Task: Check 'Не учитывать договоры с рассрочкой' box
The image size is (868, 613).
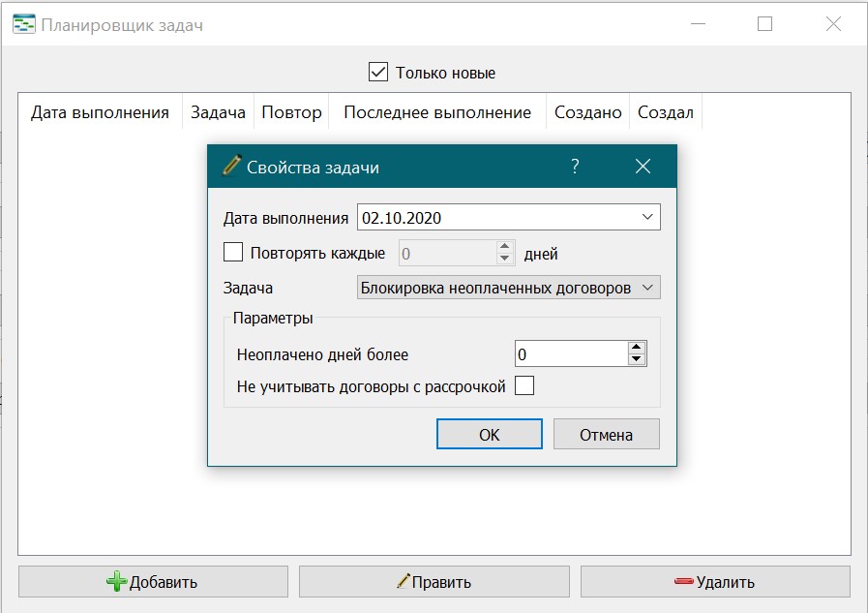Action: (x=524, y=385)
